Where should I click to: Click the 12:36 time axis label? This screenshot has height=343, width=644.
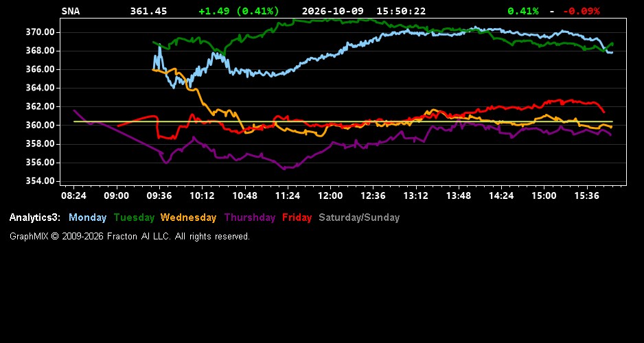click(373, 196)
